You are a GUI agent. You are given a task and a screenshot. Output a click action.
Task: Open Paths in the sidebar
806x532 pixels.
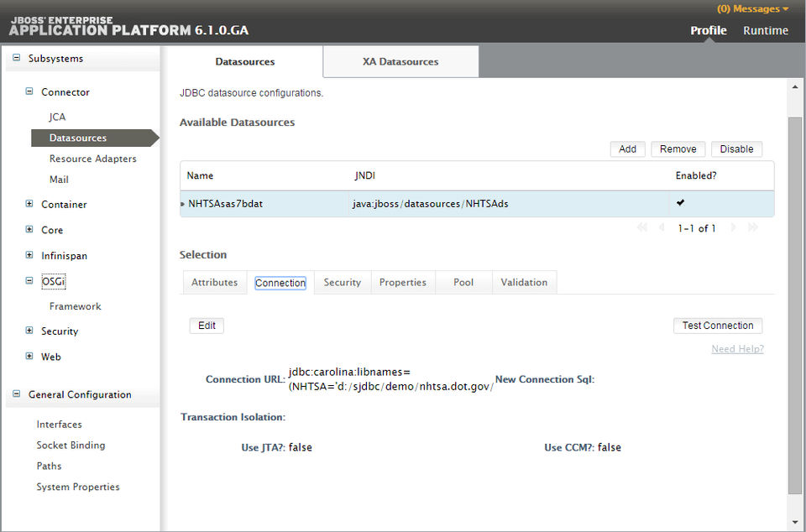tap(49, 466)
